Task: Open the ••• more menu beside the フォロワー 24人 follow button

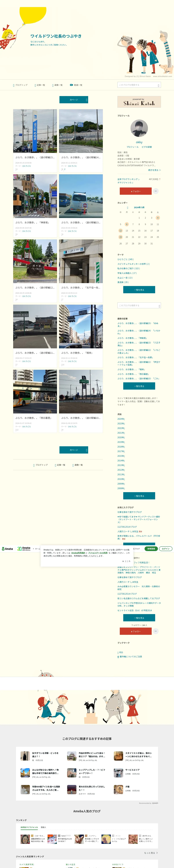Action: click(155, 631)
